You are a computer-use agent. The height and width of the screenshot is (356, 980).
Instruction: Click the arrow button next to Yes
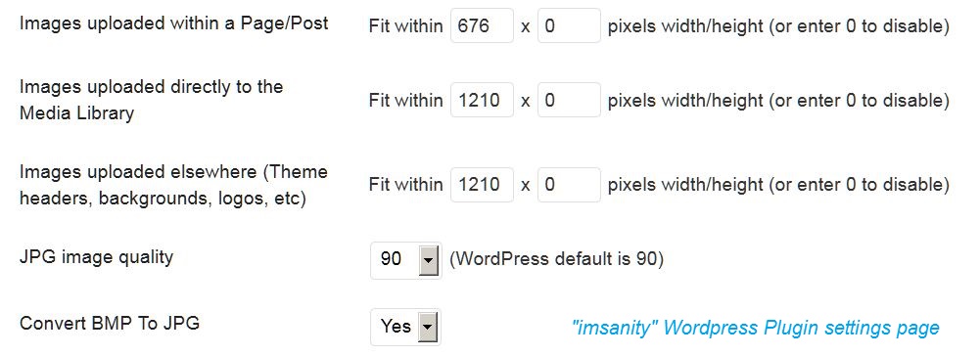tap(428, 327)
